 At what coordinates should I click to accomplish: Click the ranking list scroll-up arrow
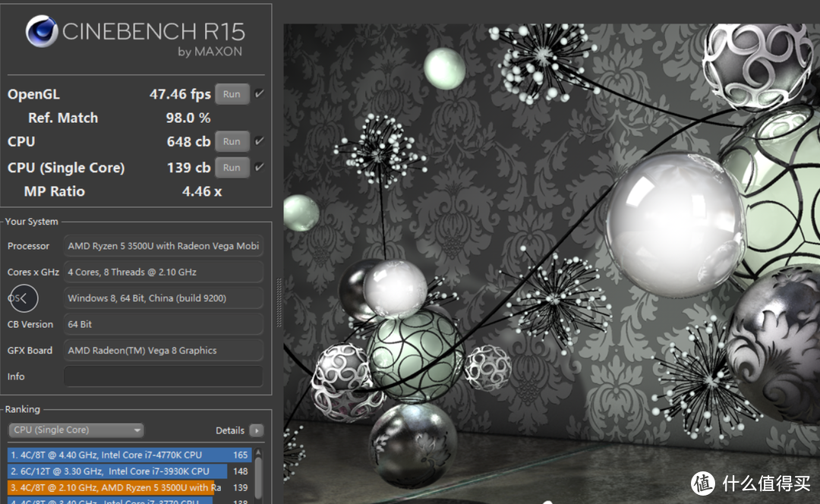tap(258, 452)
